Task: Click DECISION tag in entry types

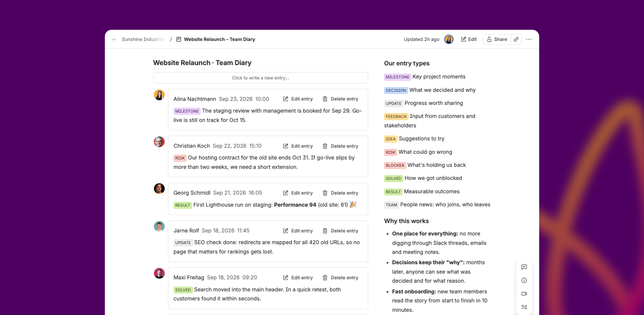Action: pyautogui.click(x=396, y=90)
